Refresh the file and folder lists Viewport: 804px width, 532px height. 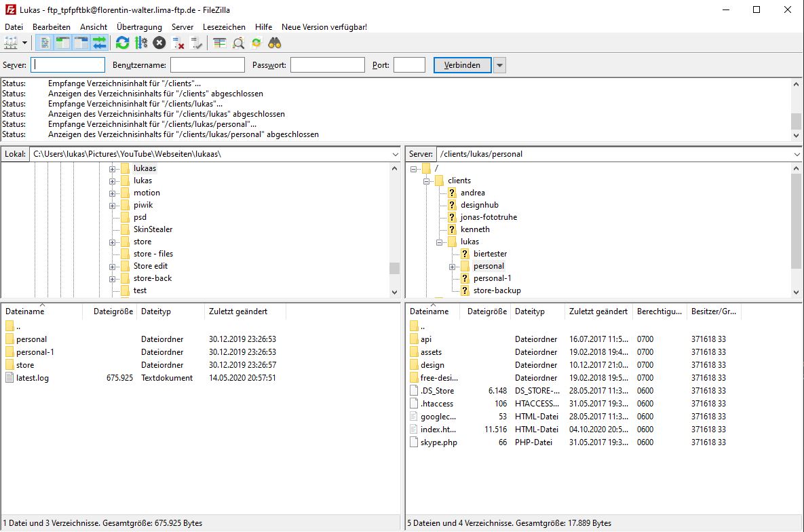(x=122, y=43)
